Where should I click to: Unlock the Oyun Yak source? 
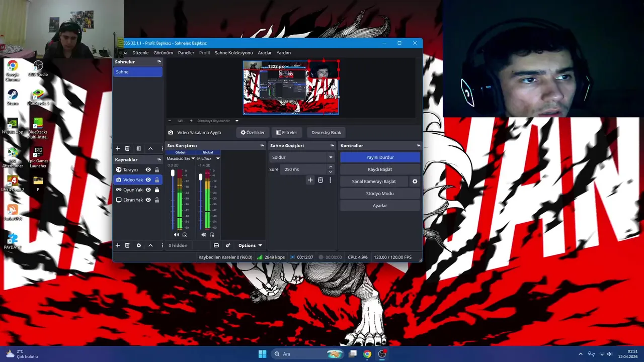pos(157,190)
